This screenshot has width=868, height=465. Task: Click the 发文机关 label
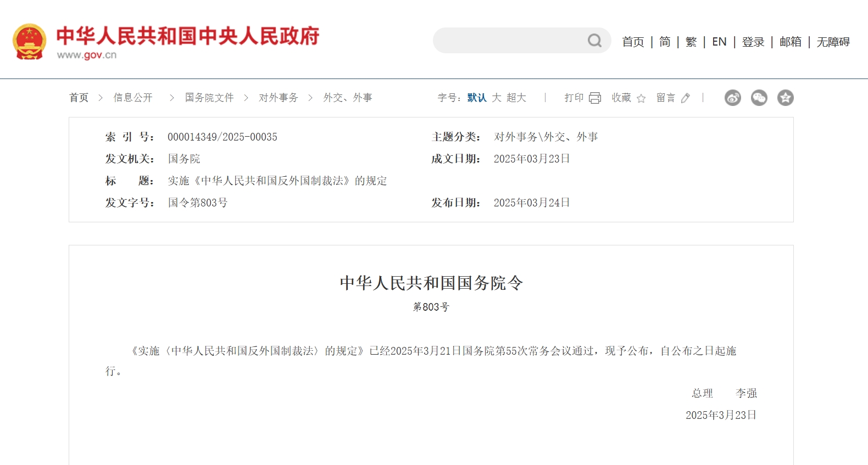coord(130,159)
